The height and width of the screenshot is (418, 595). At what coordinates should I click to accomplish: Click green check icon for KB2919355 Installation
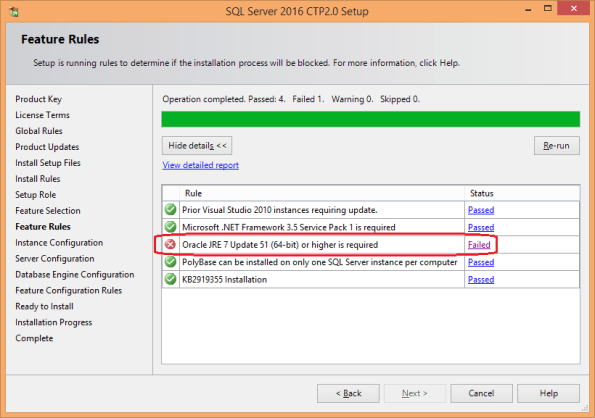tap(170, 279)
